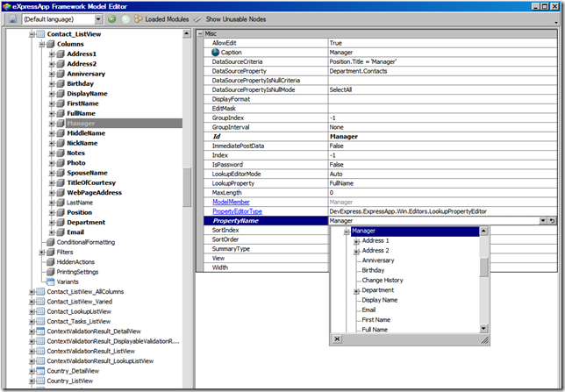Click the Notes column node icon

coord(61,153)
